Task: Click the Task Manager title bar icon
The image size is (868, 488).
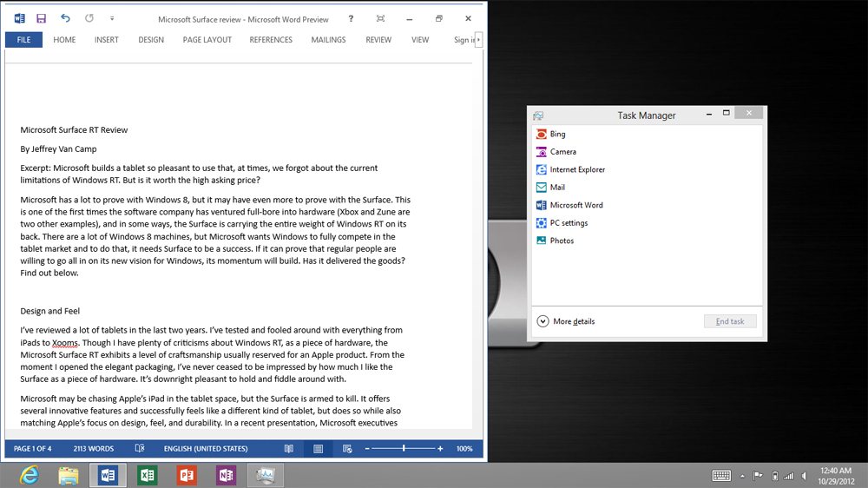Action: click(x=538, y=115)
